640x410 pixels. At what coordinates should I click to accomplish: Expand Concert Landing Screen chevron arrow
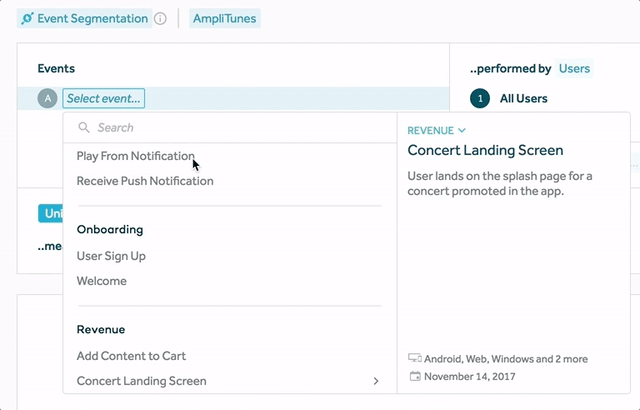[376, 381]
